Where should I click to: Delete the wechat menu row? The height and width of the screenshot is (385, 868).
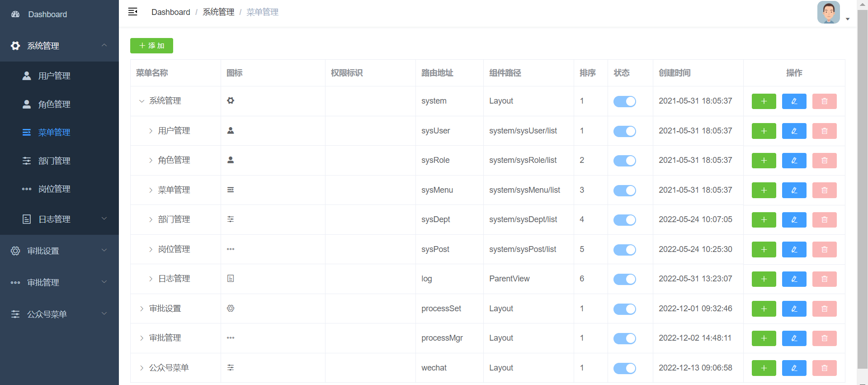coord(825,368)
